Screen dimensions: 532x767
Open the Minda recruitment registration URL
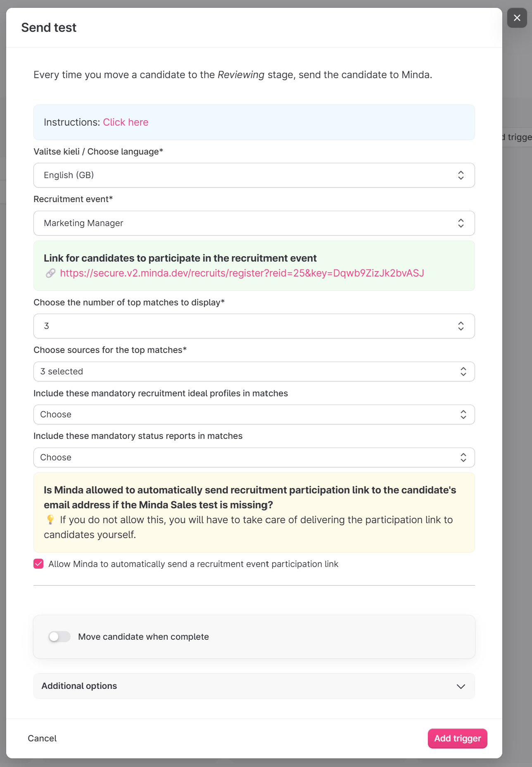(242, 273)
